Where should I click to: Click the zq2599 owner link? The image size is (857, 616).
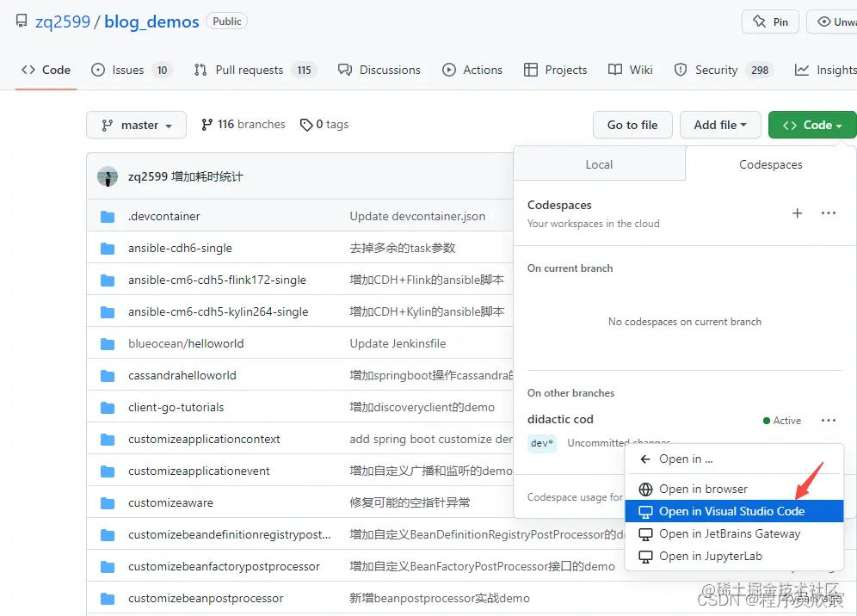pos(63,22)
